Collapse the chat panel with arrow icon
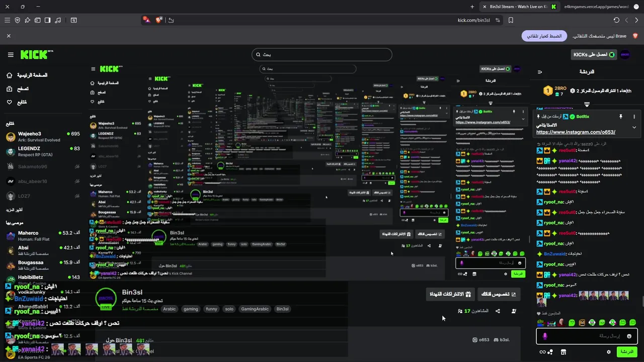Screen dimensions: 644x362 [540, 72]
